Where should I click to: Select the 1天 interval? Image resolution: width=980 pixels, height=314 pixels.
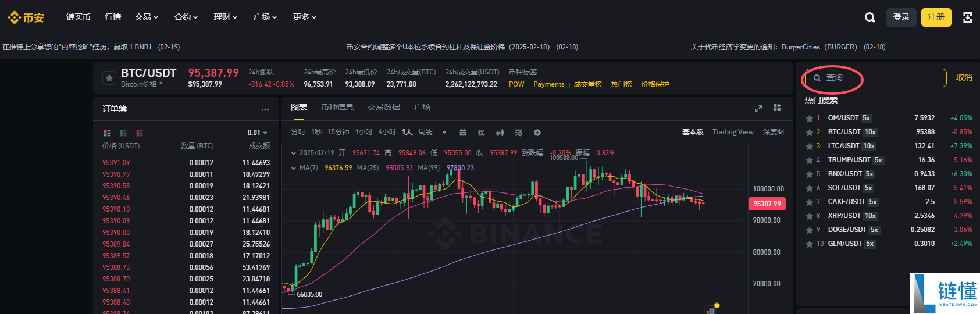(x=407, y=133)
